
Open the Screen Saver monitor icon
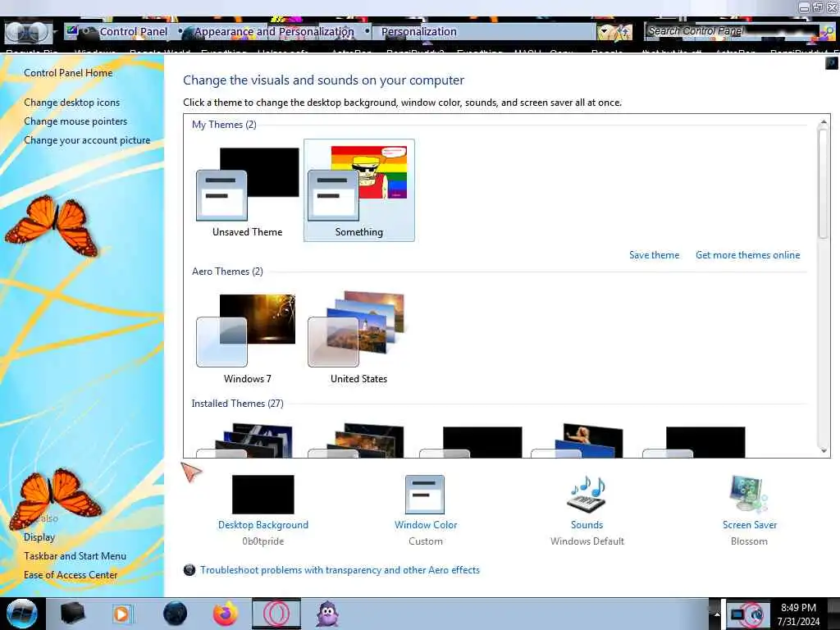749,494
